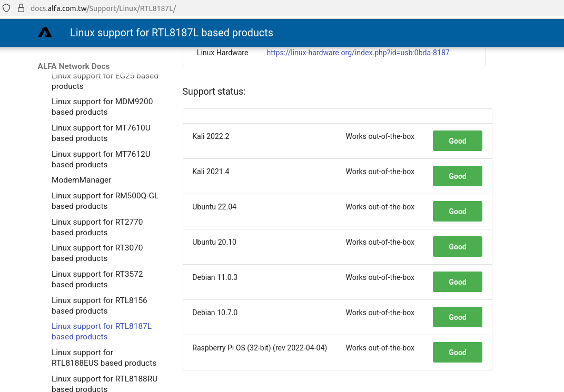Open Linux support for RTL8188EUS based products
This screenshot has height=392, width=564.
(104, 357)
